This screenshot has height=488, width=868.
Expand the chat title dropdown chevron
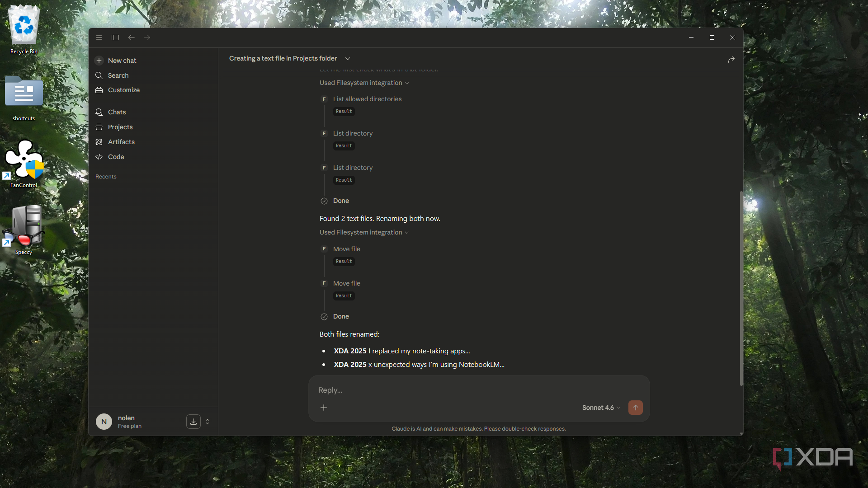(x=348, y=59)
